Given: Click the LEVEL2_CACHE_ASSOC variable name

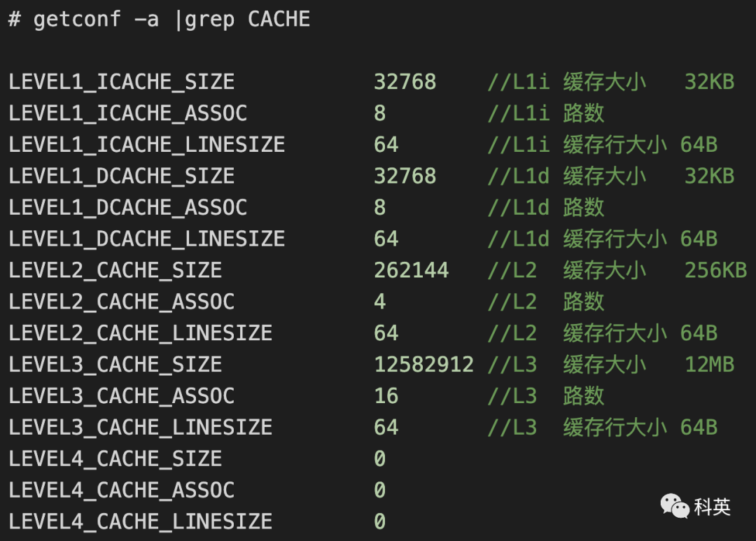Looking at the screenshot, I should click(x=121, y=302).
